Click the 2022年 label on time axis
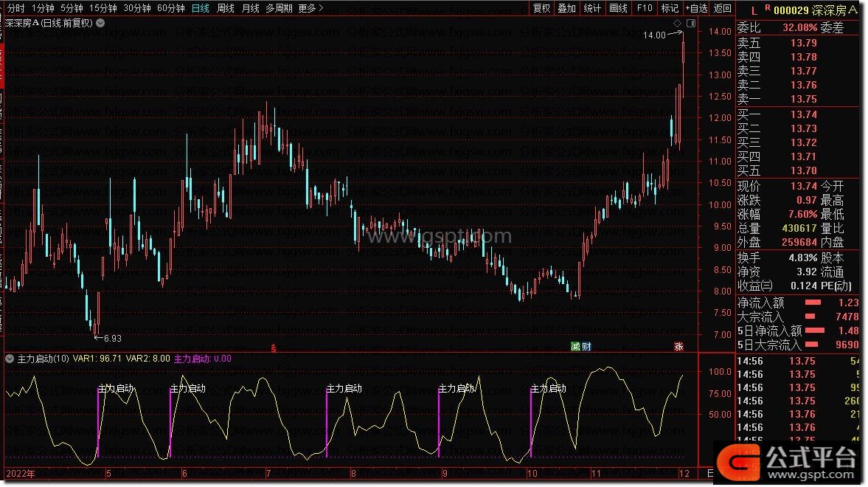The height and width of the screenshot is (487, 868). pos(21,474)
